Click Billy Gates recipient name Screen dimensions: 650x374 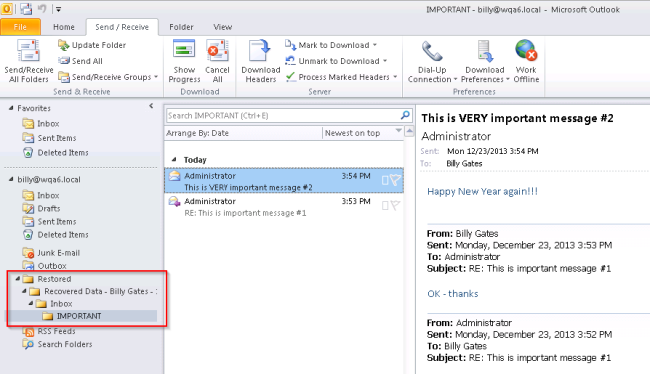pyautogui.click(x=464, y=163)
